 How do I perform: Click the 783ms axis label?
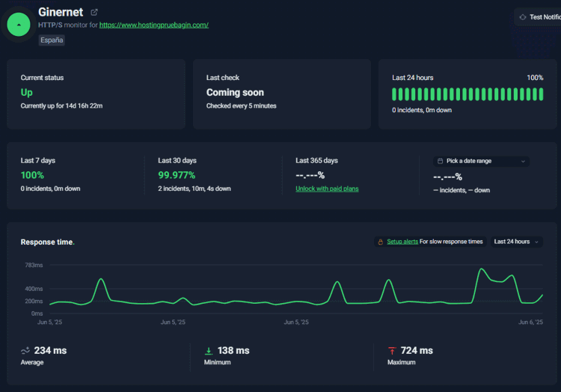pos(34,265)
